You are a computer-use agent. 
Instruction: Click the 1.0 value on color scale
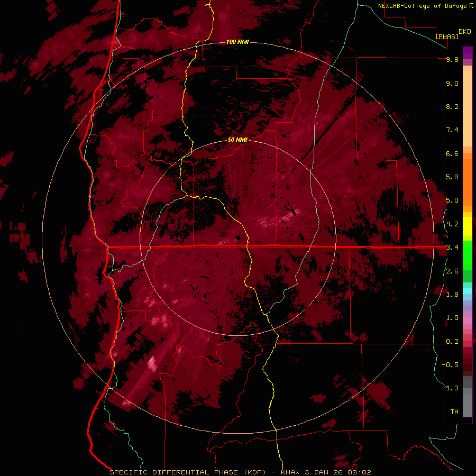452,318
